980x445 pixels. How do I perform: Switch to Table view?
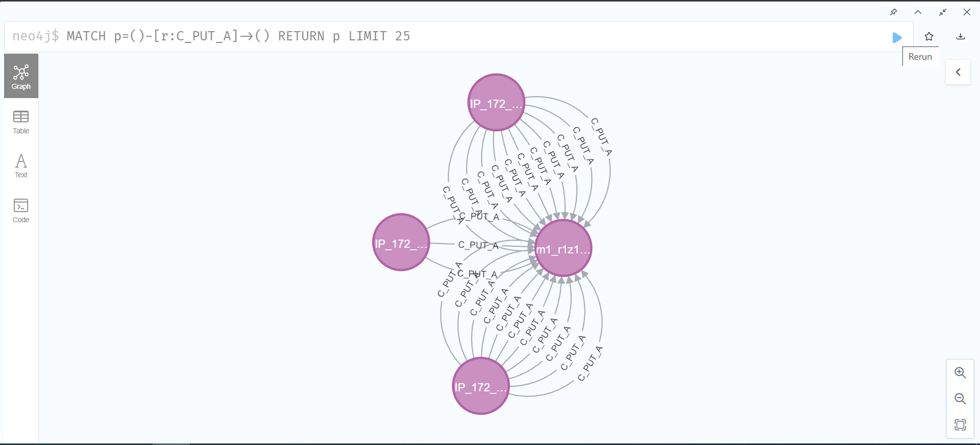[21, 122]
